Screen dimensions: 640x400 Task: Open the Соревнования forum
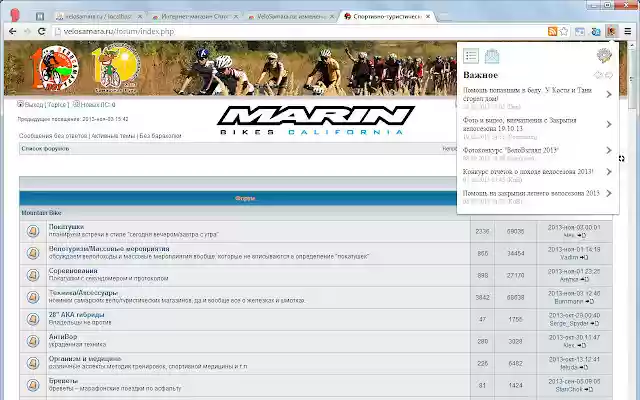pos(73,271)
